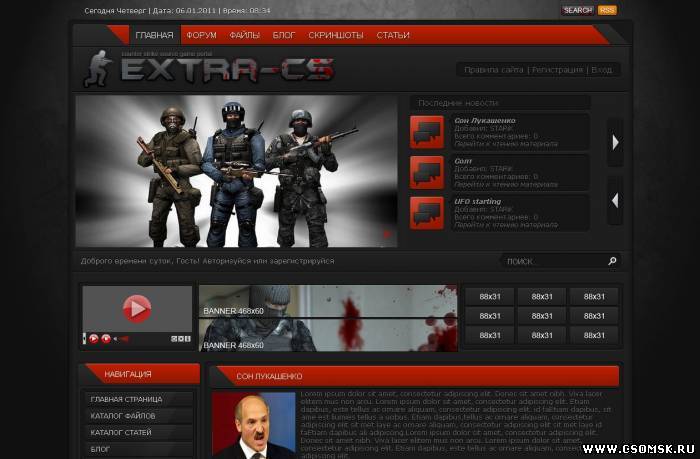Open the БЛОГ menu item
The image size is (700, 459).
pyautogui.click(x=284, y=35)
